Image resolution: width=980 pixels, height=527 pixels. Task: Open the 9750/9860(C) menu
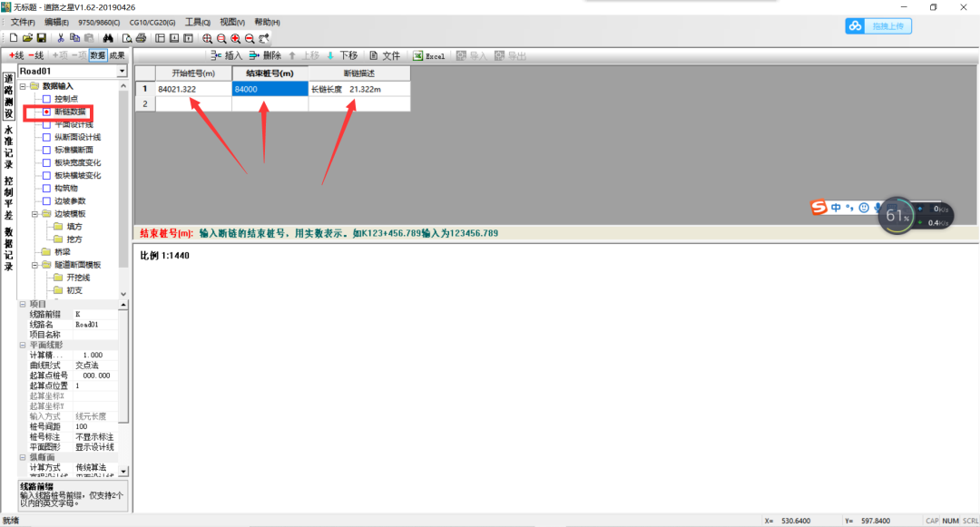99,23
